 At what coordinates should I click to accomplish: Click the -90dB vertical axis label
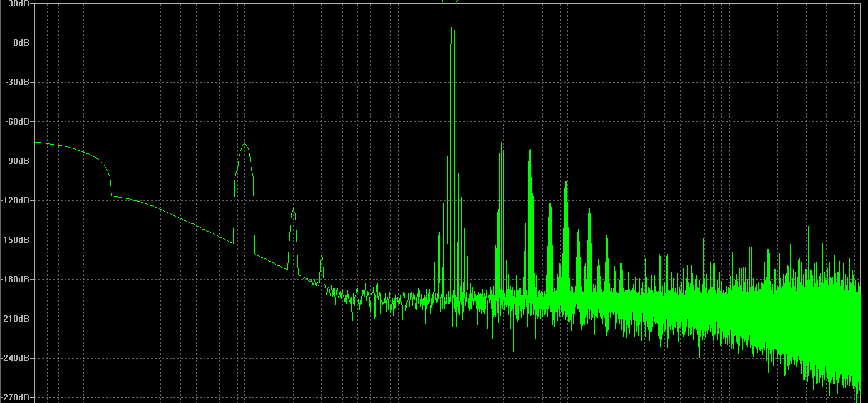18,161
